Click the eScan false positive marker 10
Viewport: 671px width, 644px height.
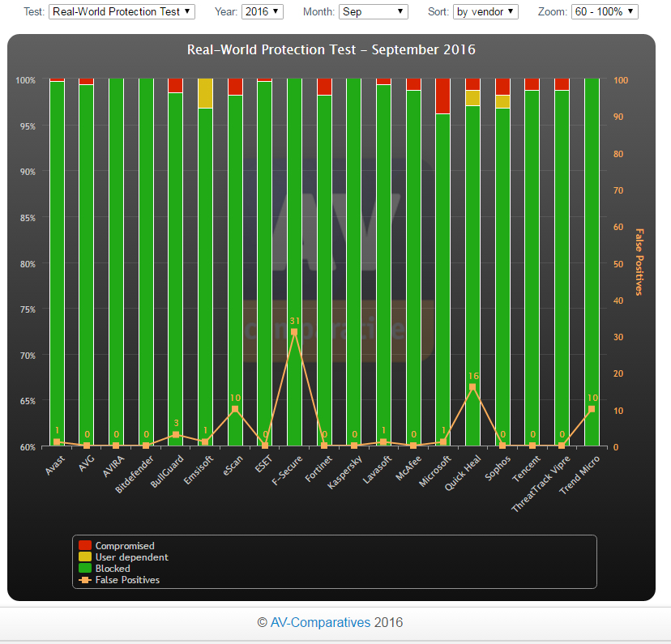(x=235, y=409)
